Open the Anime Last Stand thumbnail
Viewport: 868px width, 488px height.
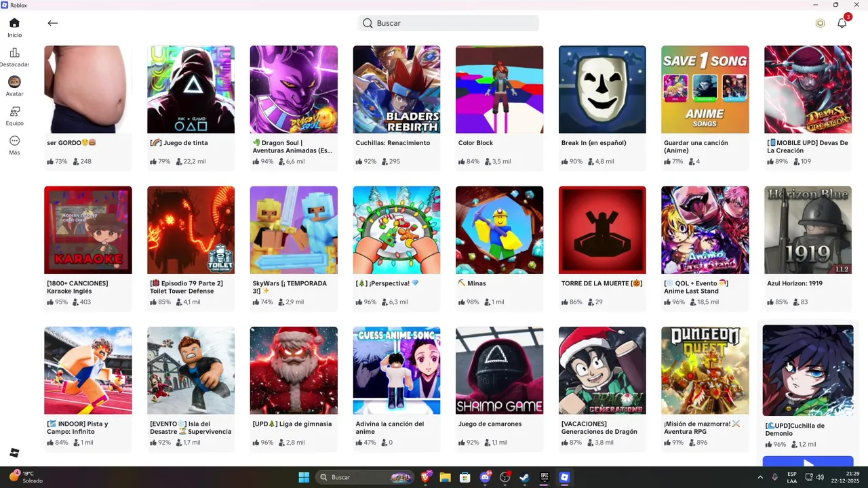click(x=705, y=230)
